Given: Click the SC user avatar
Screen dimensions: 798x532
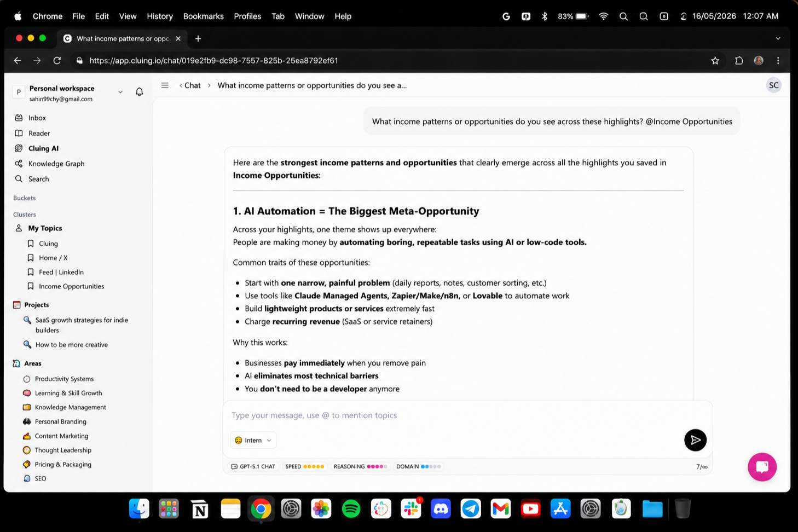Looking at the screenshot, I should (x=773, y=85).
